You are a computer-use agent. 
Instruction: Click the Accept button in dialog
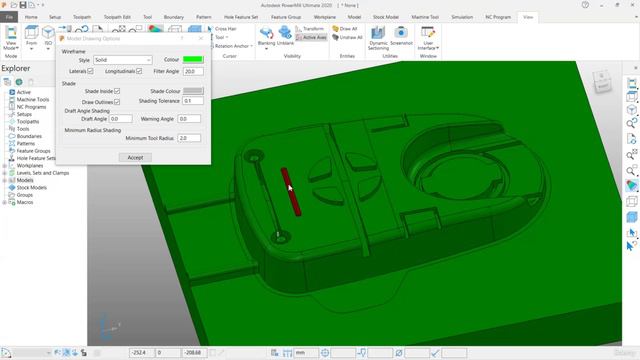135,157
